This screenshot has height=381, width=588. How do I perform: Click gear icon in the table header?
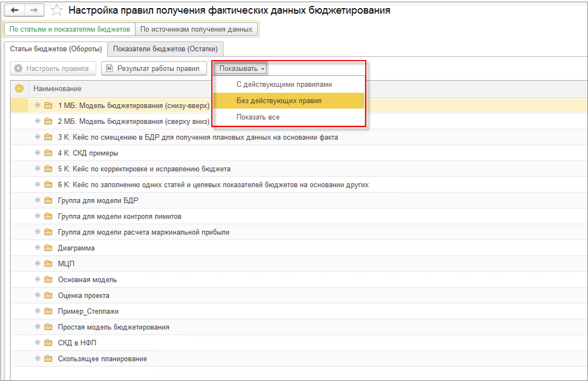point(19,88)
